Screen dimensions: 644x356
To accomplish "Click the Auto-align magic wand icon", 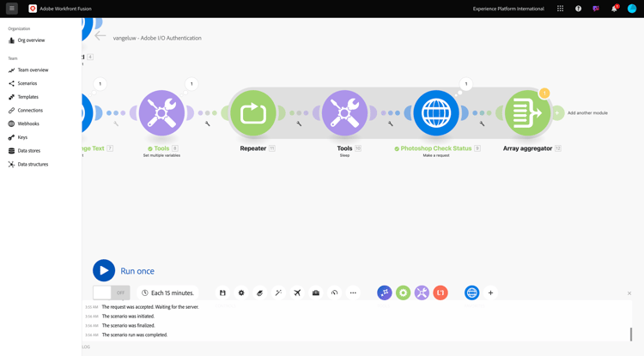I will coord(278,293).
